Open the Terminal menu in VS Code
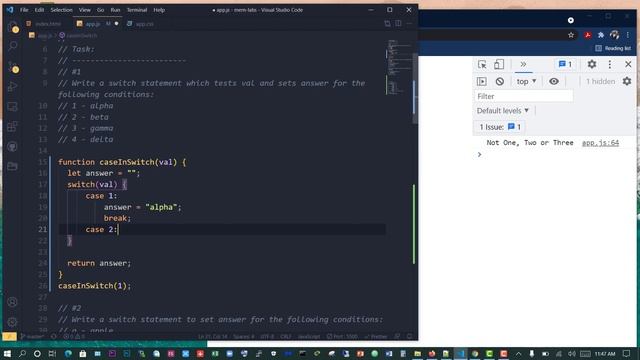 (137, 10)
